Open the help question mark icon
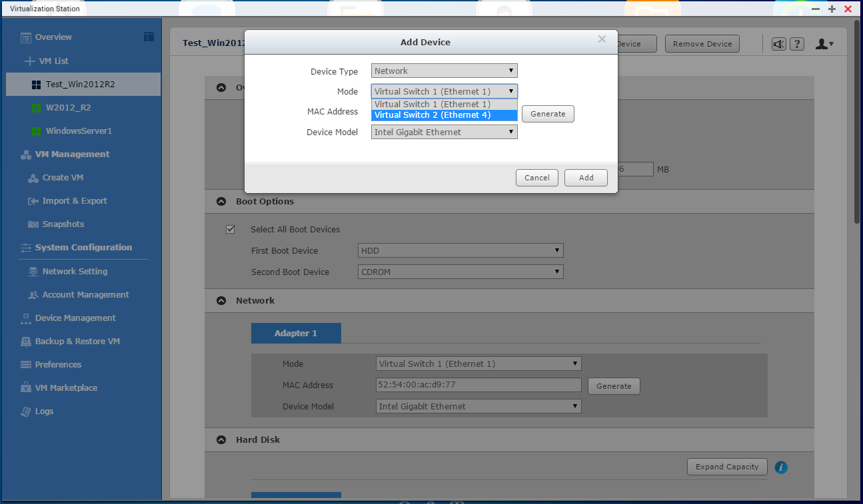Screen dimensions: 863x504 (x=797, y=44)
